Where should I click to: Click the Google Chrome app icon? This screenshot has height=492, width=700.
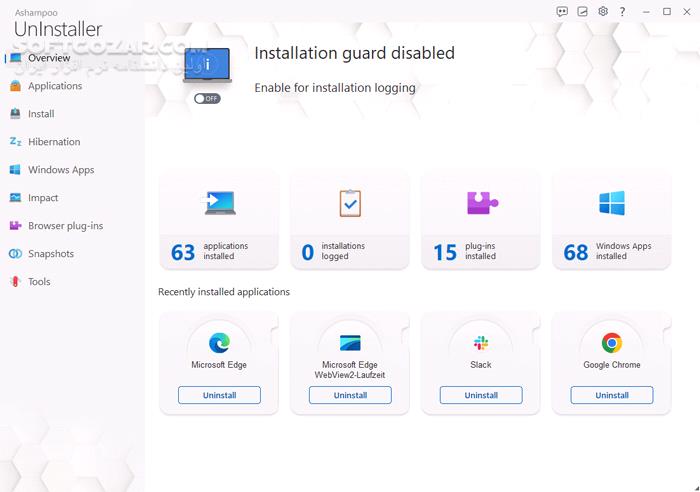click(x=612, y=343)
